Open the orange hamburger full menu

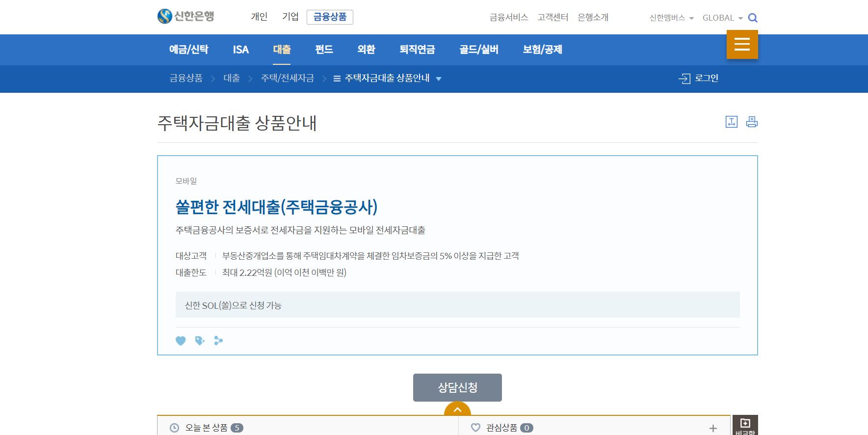(742, 44)
